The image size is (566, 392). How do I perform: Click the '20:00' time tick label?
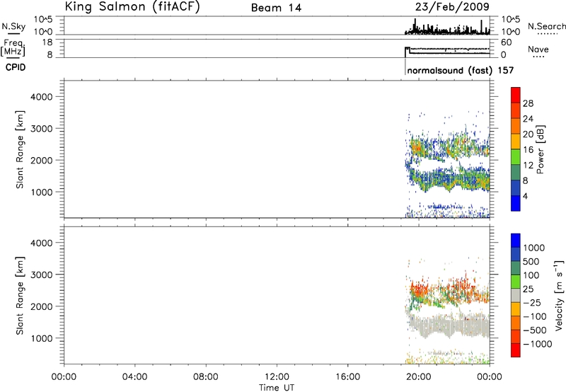coord(419,377)
